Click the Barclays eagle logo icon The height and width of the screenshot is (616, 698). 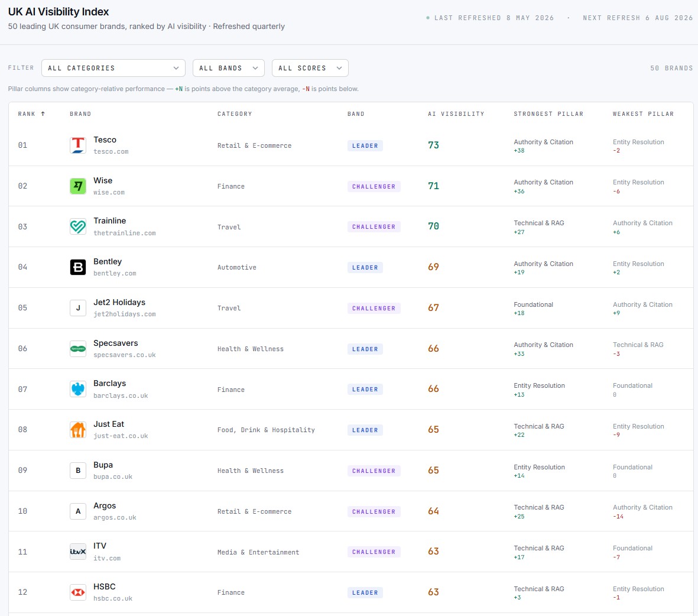pyautogui.click(x=78, y=390)
